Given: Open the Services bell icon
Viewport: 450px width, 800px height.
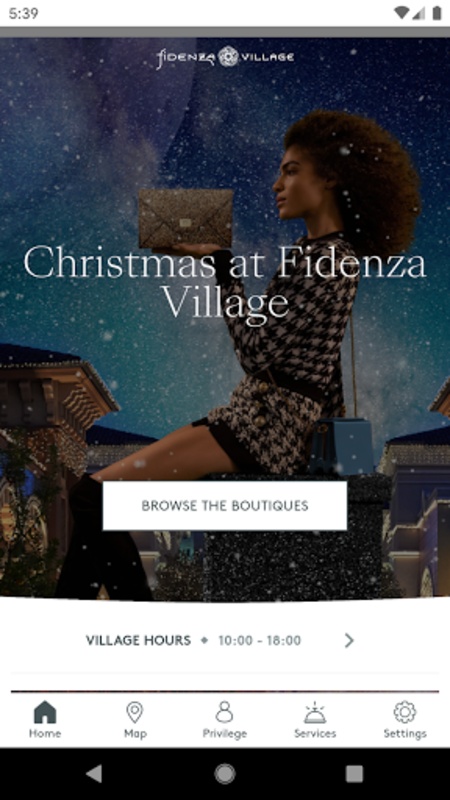Looking at the screenshot, I should (315, 712).
